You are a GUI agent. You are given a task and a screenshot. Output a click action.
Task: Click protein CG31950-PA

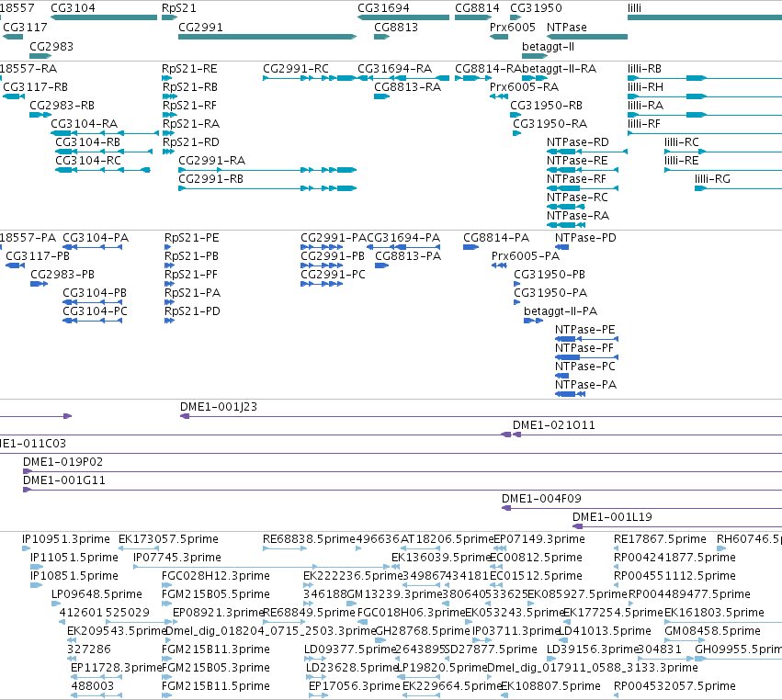(x=517, y=302)
